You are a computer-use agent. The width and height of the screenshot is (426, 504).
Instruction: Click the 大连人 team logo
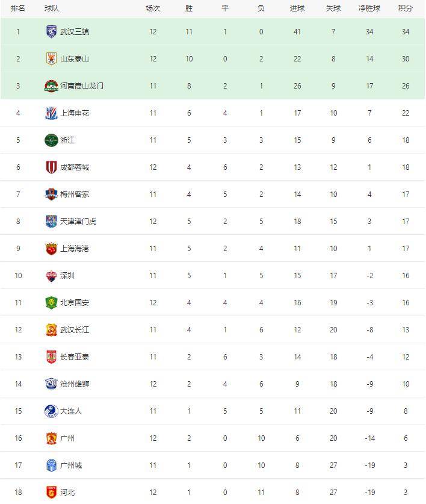click(51, 411)
